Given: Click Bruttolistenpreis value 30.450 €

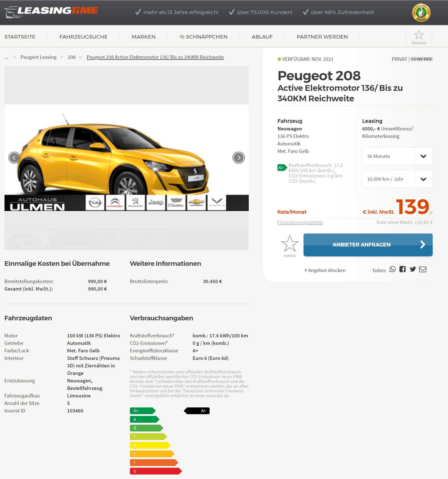Looking at the screenshot, I should (x=212, y=281).
